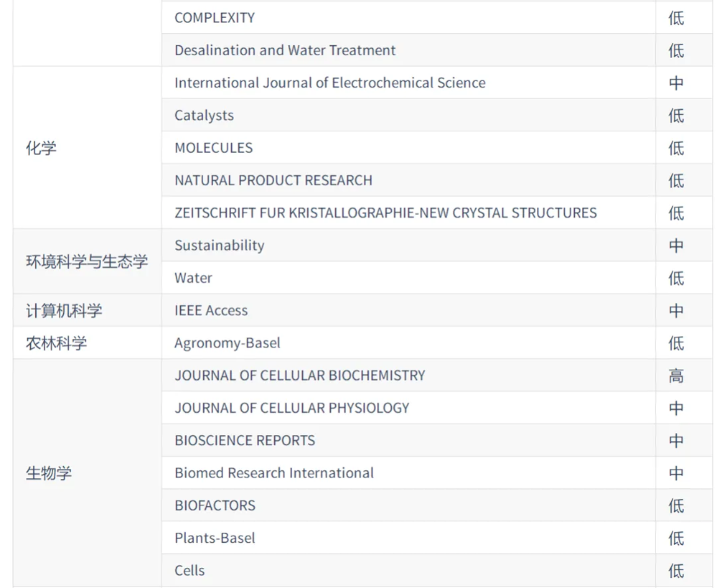Screen dimensions: 717x588
Task: Select Biomed Research International
Action: click(x=273, y=473)
